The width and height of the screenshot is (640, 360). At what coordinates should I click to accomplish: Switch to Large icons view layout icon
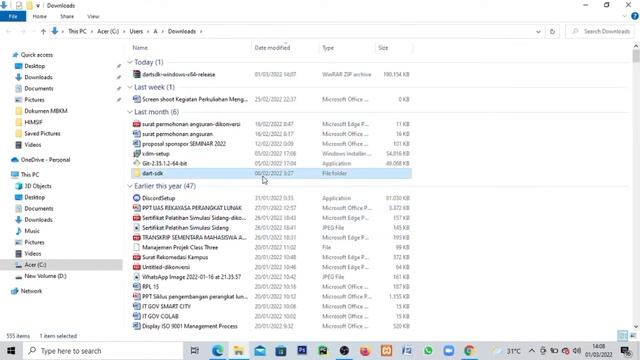pyautogui.click(x=633, y=336)
